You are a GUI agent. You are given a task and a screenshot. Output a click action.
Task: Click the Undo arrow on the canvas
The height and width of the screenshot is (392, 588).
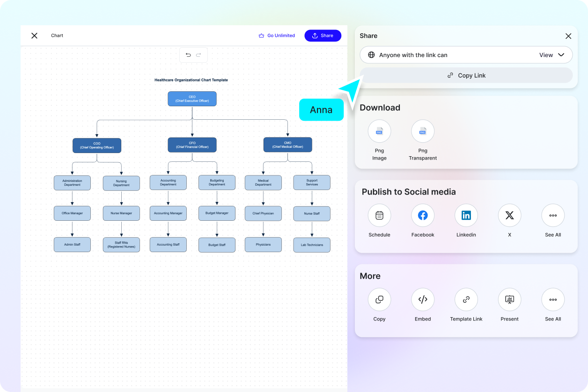[x=187, y=55]
